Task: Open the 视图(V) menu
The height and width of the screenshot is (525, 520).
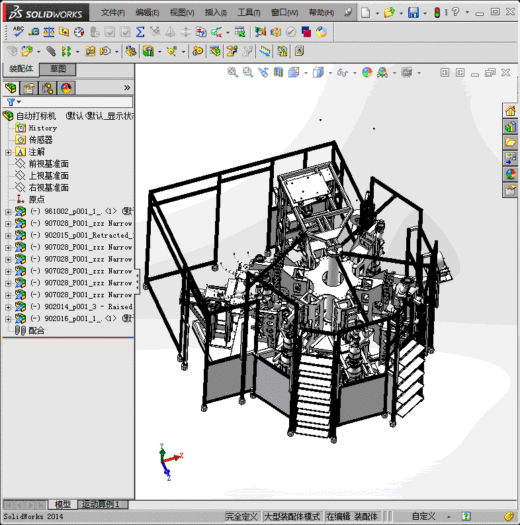Action: coord(182,13)
